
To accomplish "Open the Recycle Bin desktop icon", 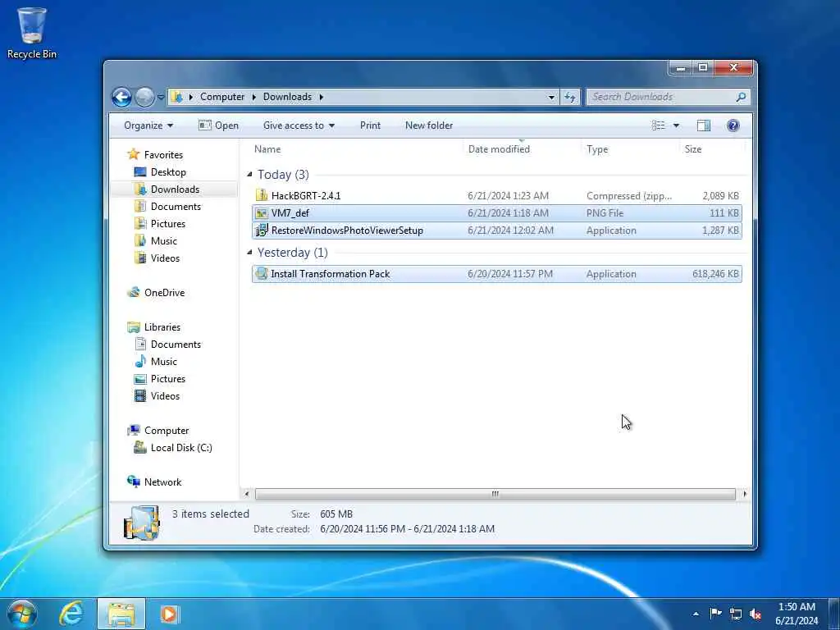I will coord(32,33).
